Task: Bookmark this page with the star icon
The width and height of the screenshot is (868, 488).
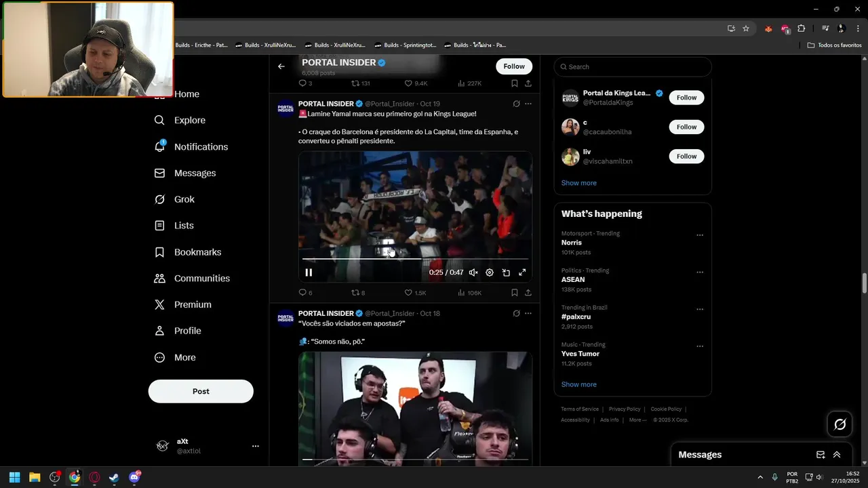Action: point(746,28)
